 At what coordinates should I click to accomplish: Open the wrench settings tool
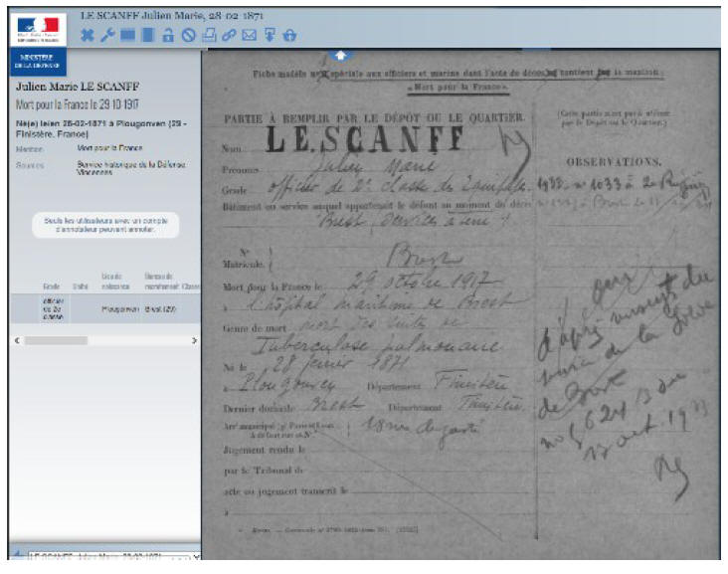point(107,36)
